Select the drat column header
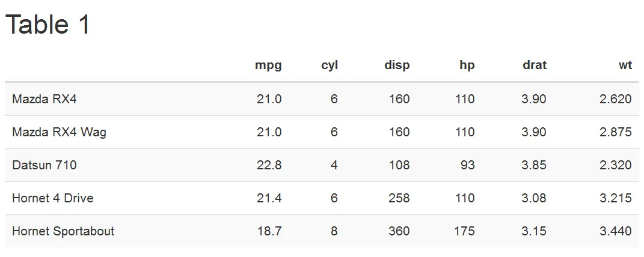The width and height of the screenshot is (644, 257). [x=535, y=65]
